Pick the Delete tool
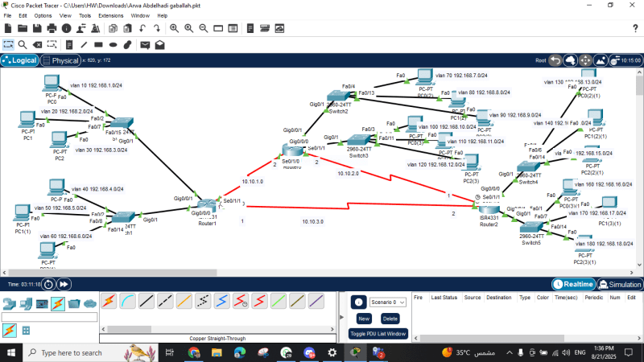The width and height of the screenshot is (644, 362). (37, 45)
